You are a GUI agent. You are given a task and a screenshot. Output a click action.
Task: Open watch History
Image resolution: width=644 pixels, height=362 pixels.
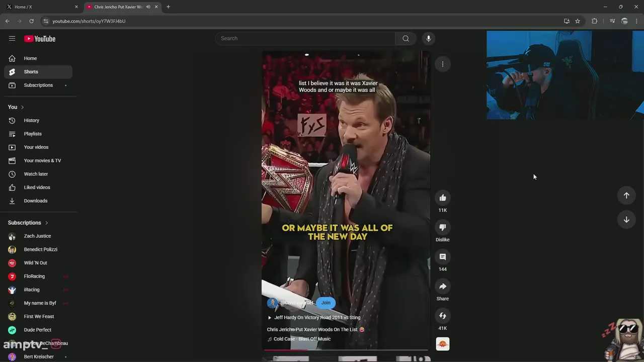[x=38, y=120]
